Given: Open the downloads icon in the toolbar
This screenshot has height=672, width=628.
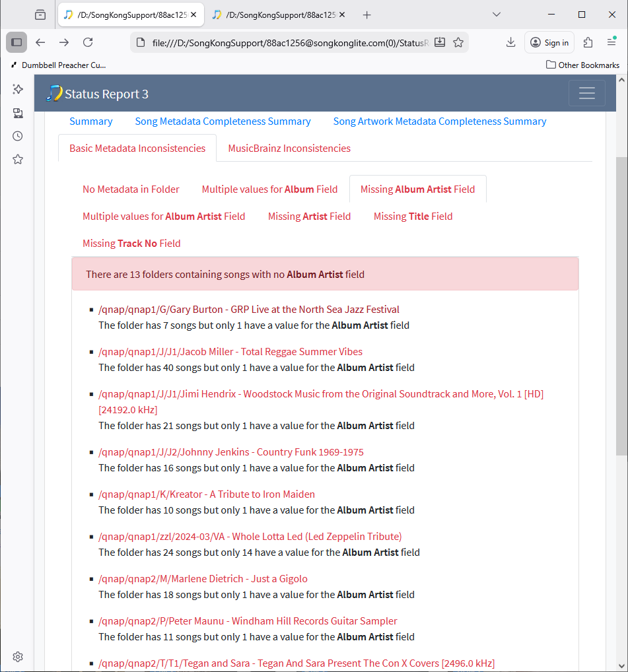Looking at the screenshot, I should click(x=510, y=42).
